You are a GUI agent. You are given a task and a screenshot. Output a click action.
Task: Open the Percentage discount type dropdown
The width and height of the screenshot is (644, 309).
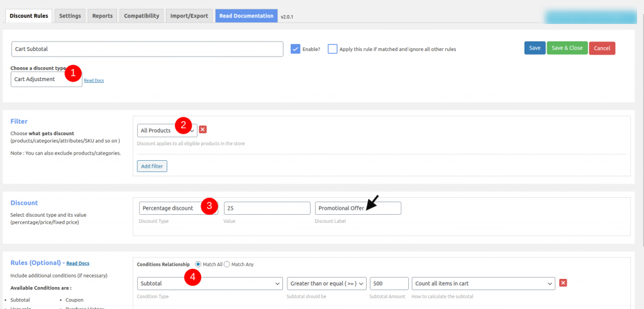(x=178, y=208)
